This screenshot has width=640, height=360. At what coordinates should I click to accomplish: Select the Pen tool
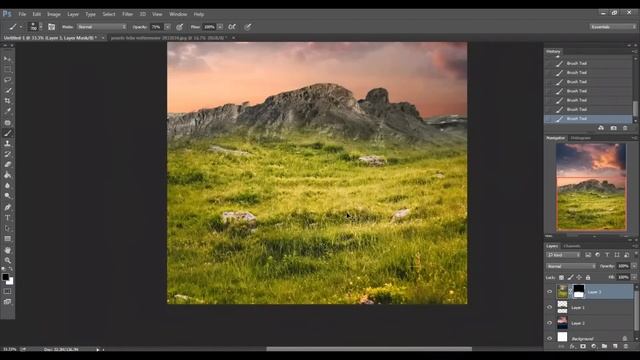click(x=7, y=207)
